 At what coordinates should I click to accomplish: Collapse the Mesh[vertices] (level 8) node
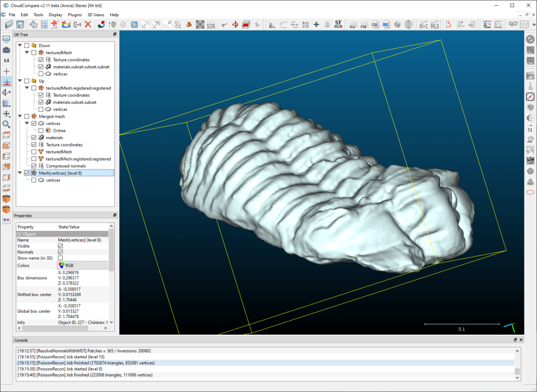point(20,173)
